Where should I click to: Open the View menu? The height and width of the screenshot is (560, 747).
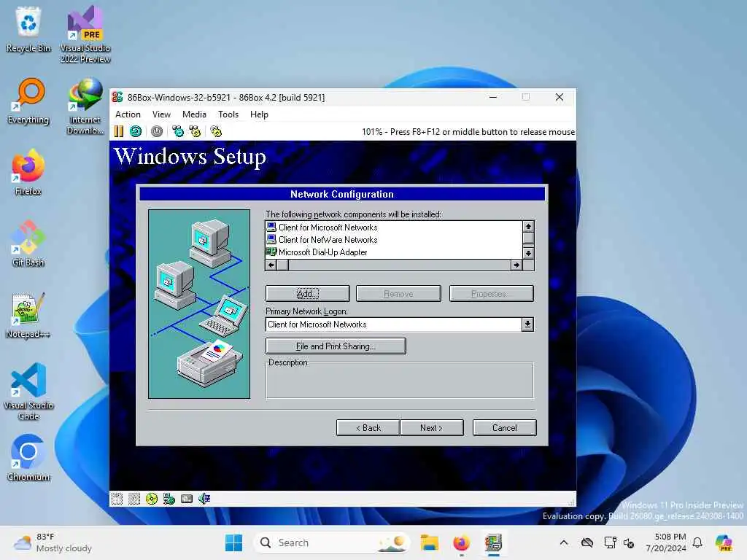click(161, 114)
